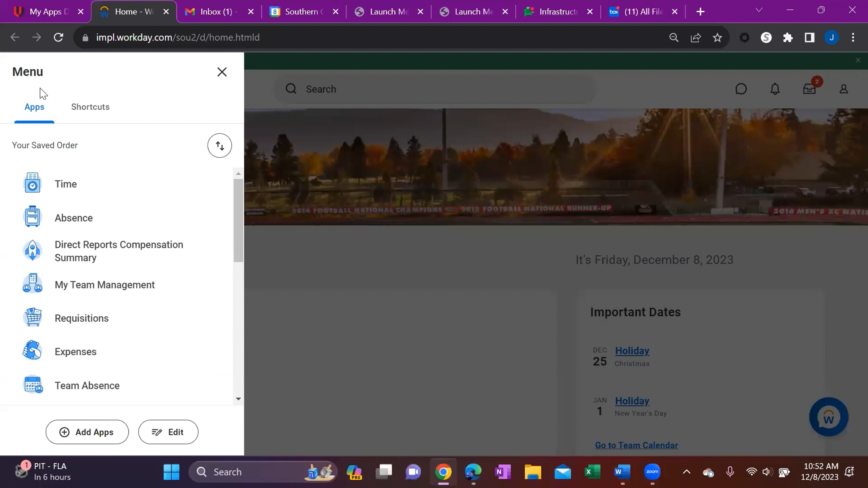Viewport: 868px width, 488px height.
Task: Open taskbar clock showing 10:52 AM
Action: [x=820, y=471]
